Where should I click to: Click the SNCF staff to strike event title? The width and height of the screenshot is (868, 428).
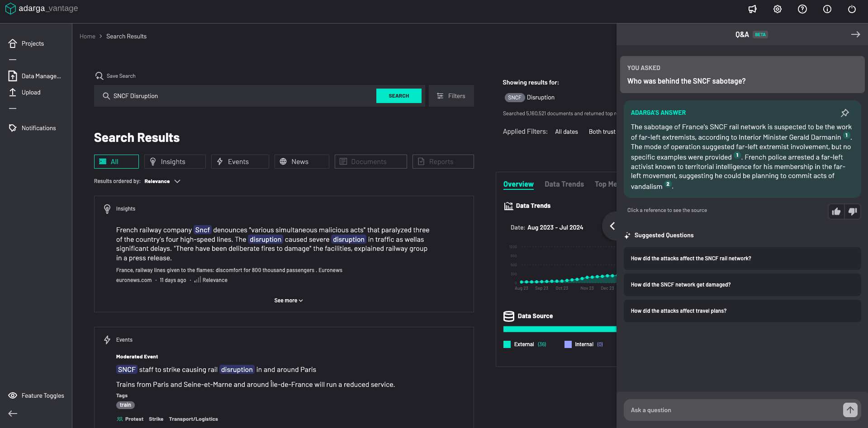click(x=216, y=370)
